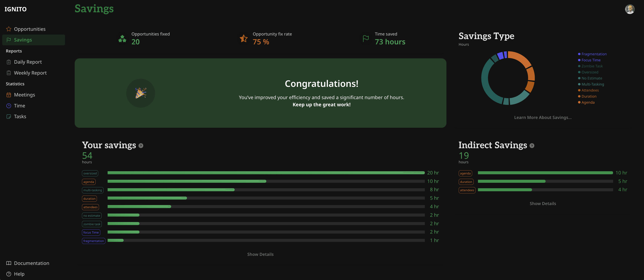Open the help tooltip beside Your savings
644x280 pixels.
point(140,145)
